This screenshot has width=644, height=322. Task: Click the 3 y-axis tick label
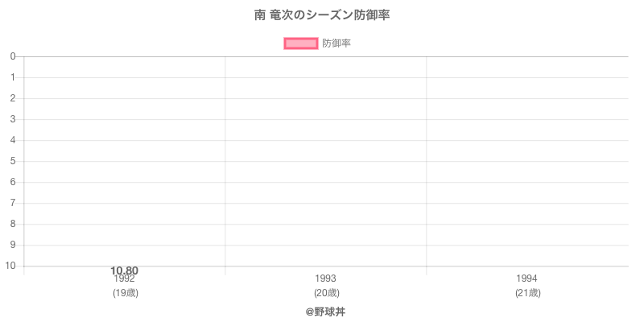(14, 119)
